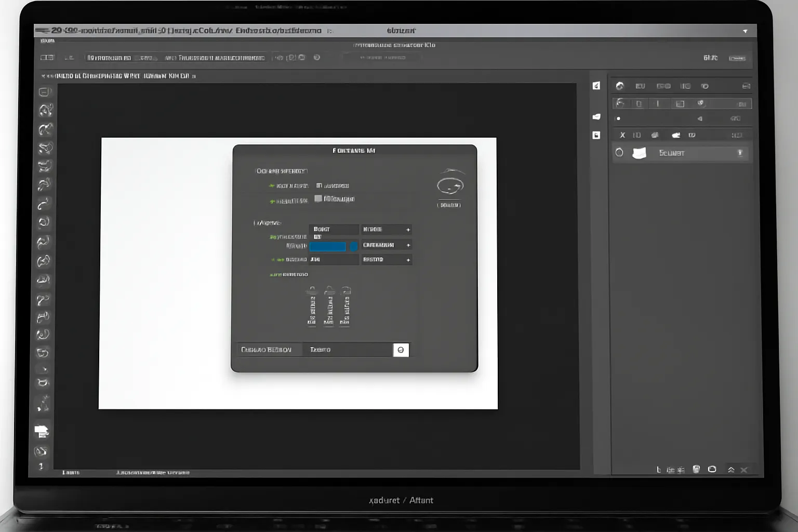Open the dropdown arrow at the title bar's right
Image resolution: width=798 pixels, height=532 pixels.
pos(745,31)
